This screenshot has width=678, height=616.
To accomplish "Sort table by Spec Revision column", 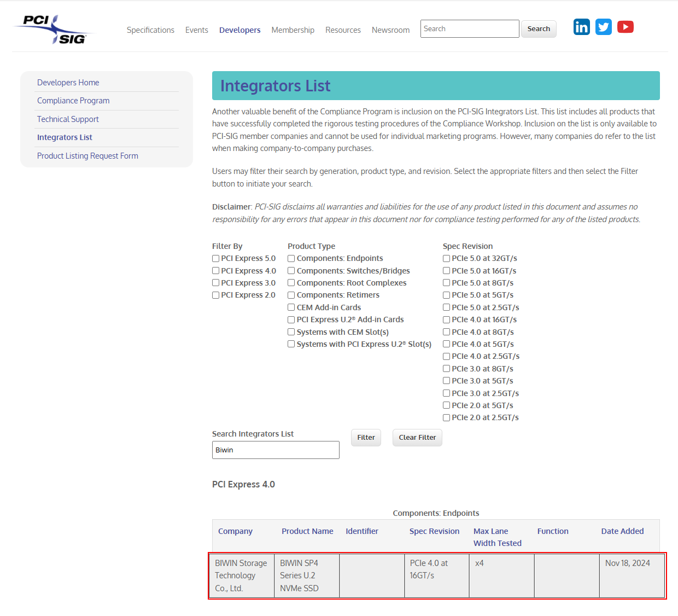I will (434, 531).
